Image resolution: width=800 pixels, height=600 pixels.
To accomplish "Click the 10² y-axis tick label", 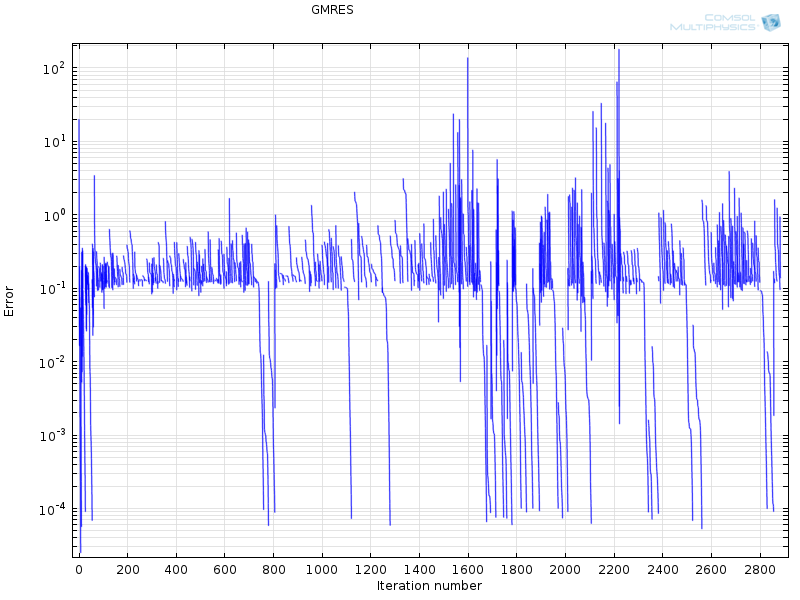I will 53,68.
